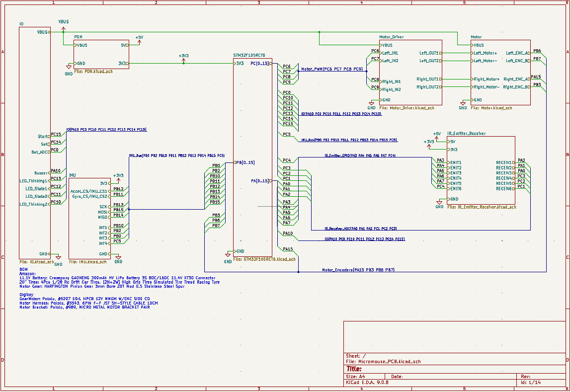
Task: Click the GND symbol under IR_Emitter_Receiver sheet
Action: (439, 204)
